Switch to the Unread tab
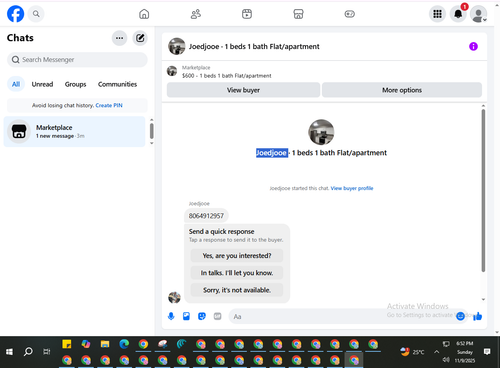 point(42,84)
